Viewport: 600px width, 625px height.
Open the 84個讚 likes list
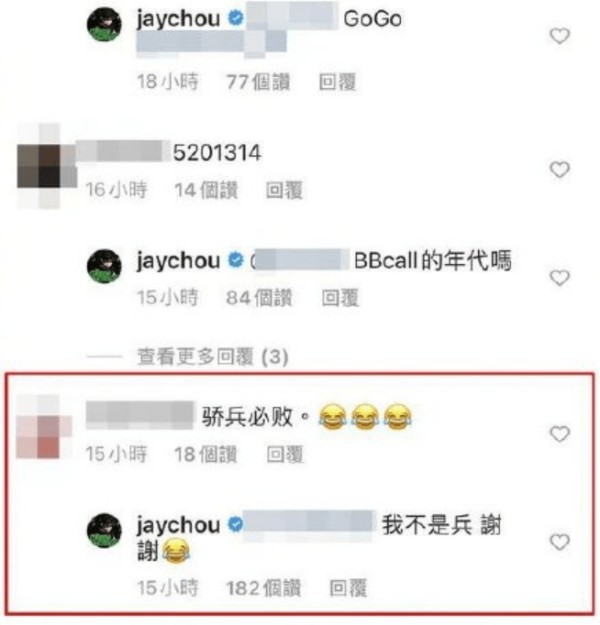point(259,298)
